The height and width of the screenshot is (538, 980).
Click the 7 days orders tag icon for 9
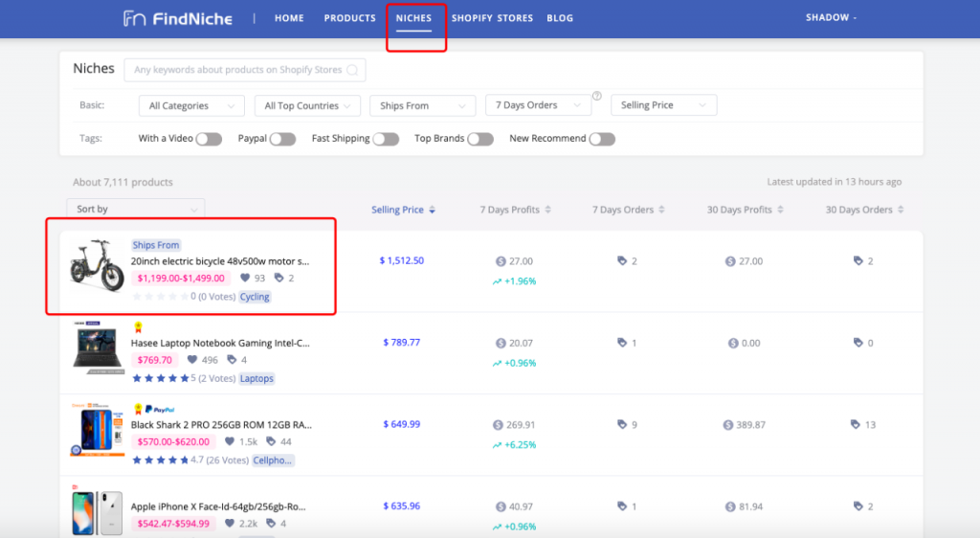coord(622,424)
